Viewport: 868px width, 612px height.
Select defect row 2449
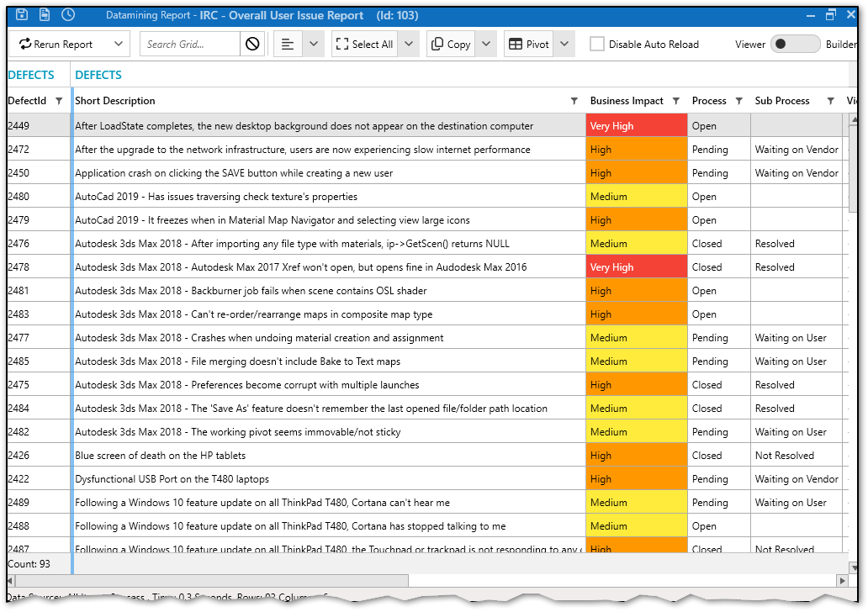(426, 125)
